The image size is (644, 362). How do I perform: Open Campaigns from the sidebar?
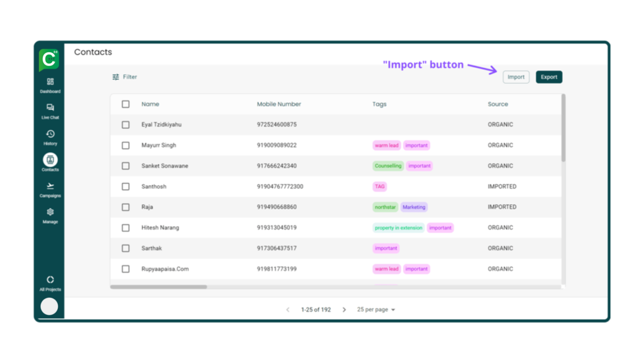[x=50, y=187]
